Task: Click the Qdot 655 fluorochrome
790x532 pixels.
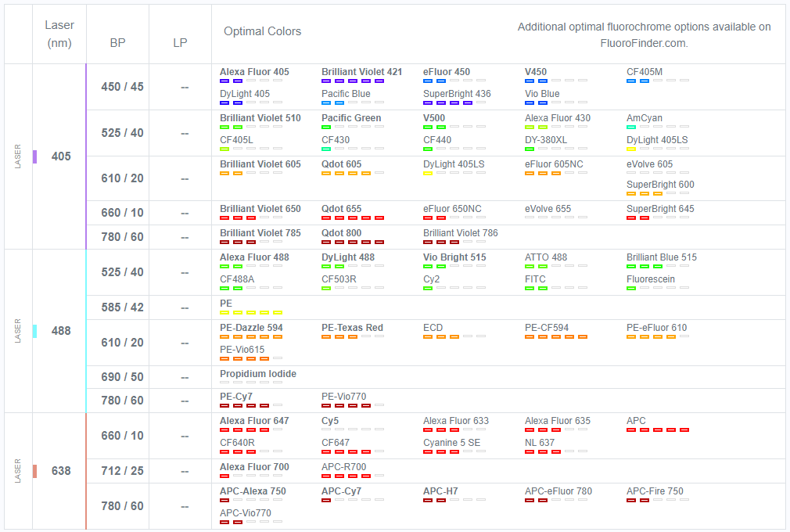Action: coord(341,209)
